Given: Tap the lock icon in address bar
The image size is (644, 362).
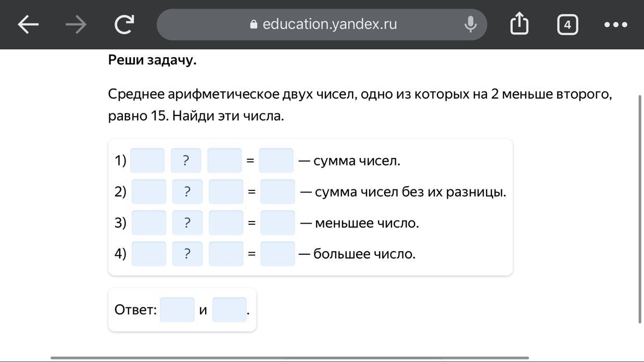Looking at the screenshot, I should click(x=254, y=24).
